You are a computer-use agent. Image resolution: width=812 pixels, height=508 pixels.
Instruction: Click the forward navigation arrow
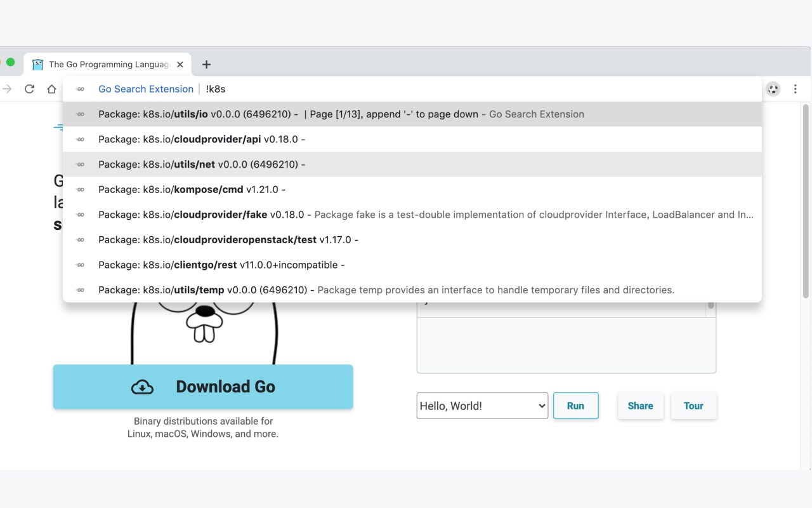(7, 89)
